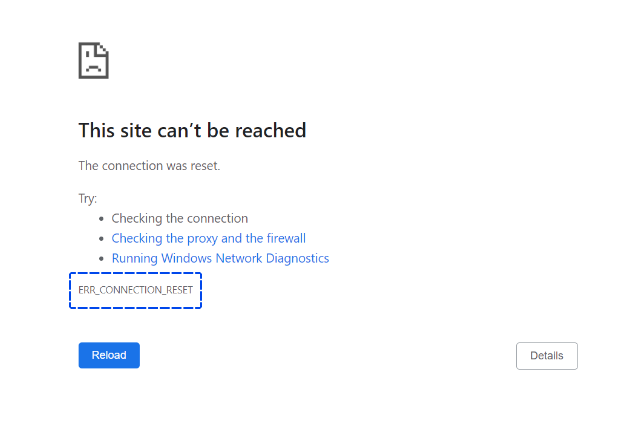Click the word Diagnostics in the network link
The image size is (643, 425).
tap(297, 258)
